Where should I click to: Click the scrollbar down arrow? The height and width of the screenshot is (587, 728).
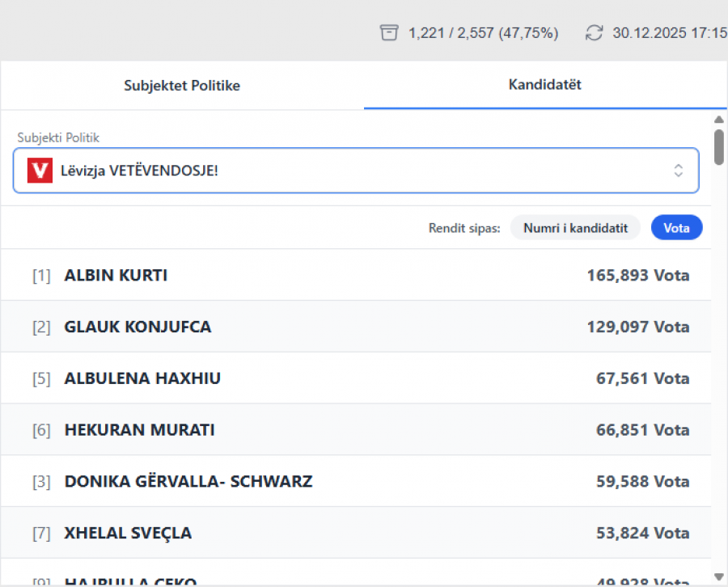[719, 576]
